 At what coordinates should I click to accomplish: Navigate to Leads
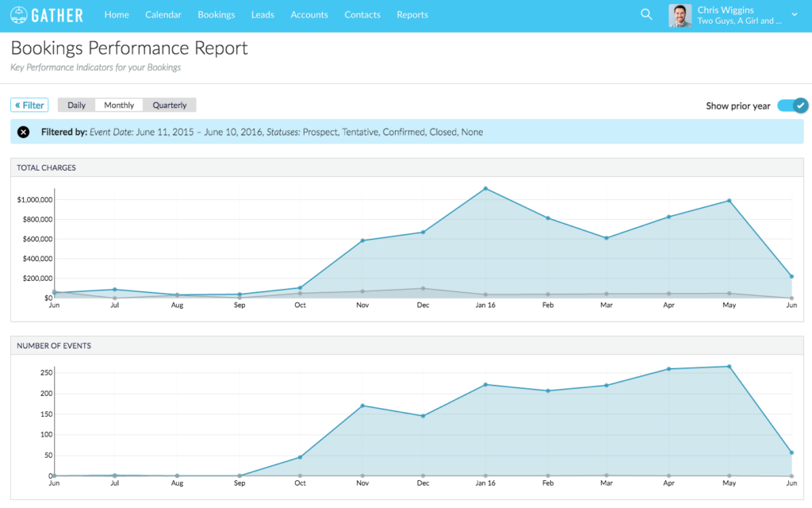click(x=262, y=15)
